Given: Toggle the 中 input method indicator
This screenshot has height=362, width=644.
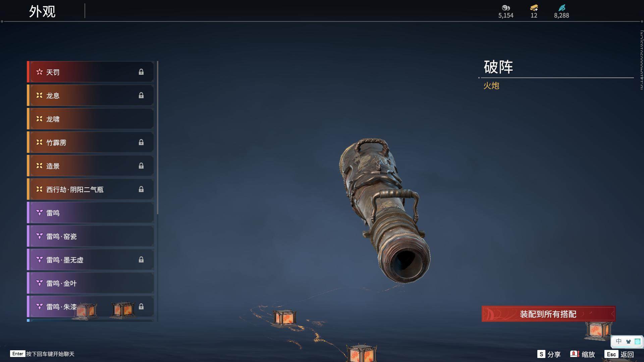Looking at the screenshot, I should (x=619, y=341).
